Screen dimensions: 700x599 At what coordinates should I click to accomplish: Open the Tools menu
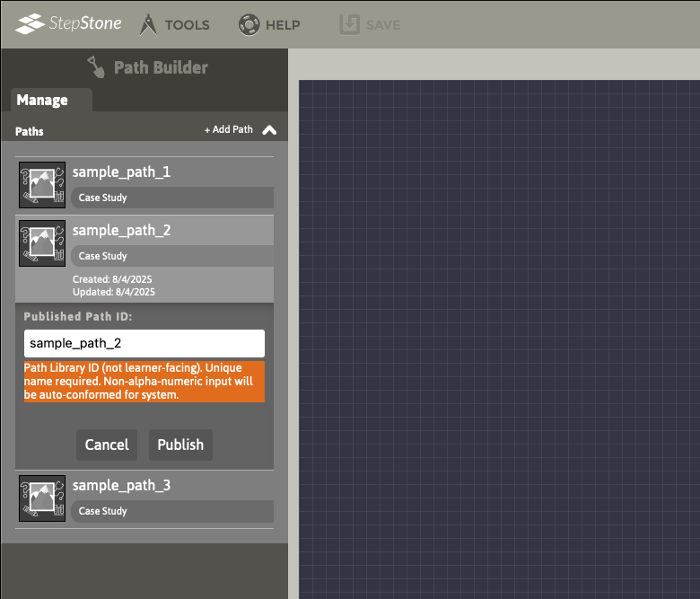coord(175,24)
